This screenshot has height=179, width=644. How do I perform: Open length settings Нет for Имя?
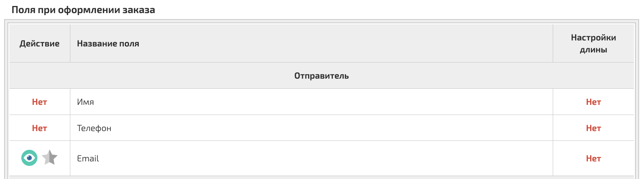point(593,102)
